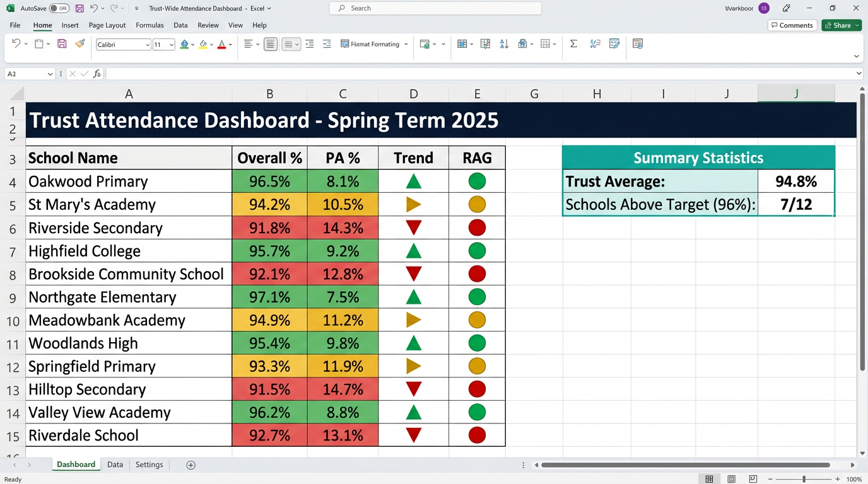Change the font color
Screen dimensions: 868x484
221,44
